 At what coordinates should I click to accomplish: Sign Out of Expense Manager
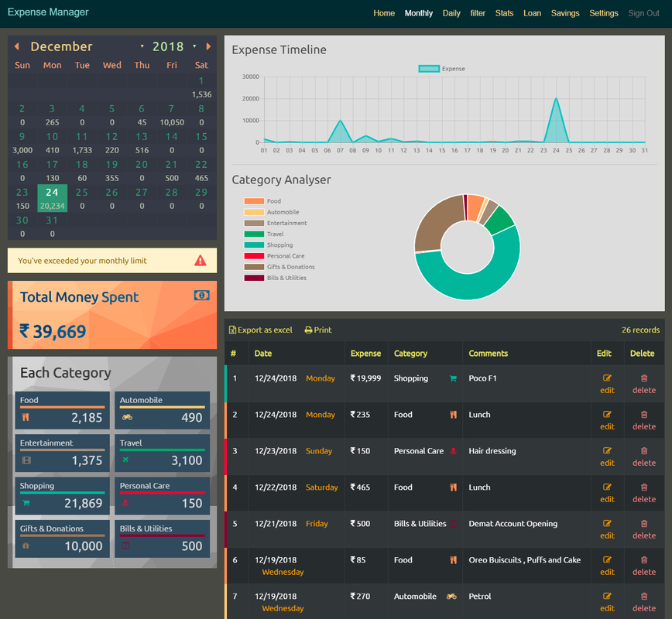(643, 13)
